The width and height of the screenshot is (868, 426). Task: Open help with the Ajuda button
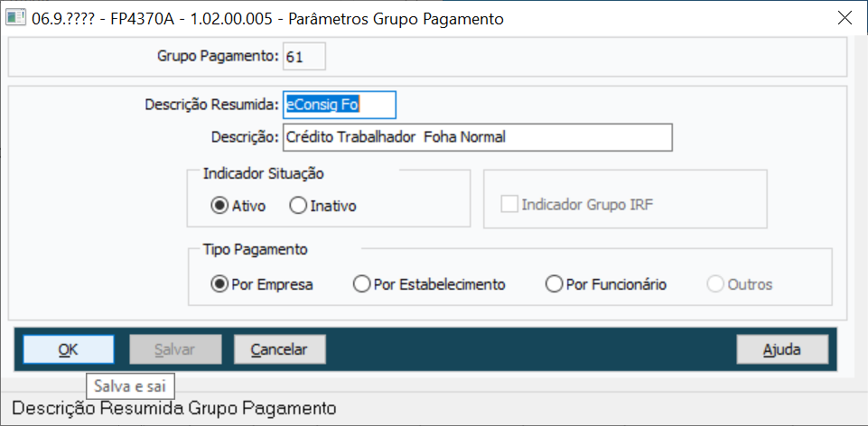click(782, 349)
